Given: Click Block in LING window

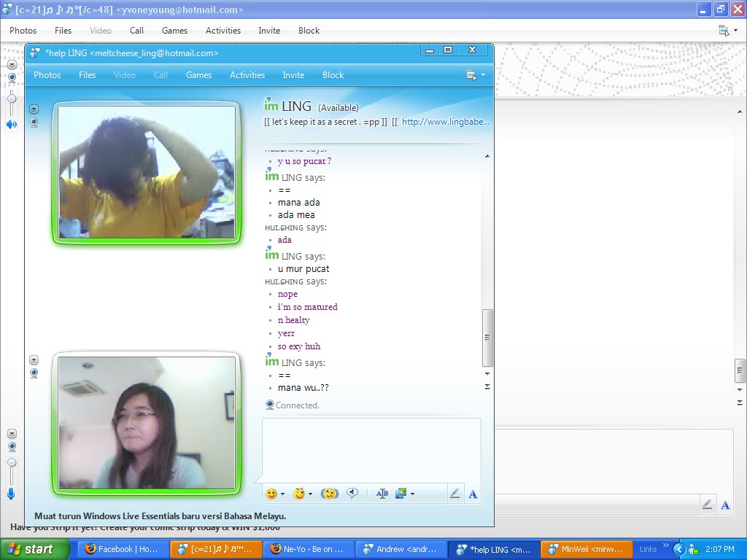Looking at the screenshot, I should coord(333,75).
